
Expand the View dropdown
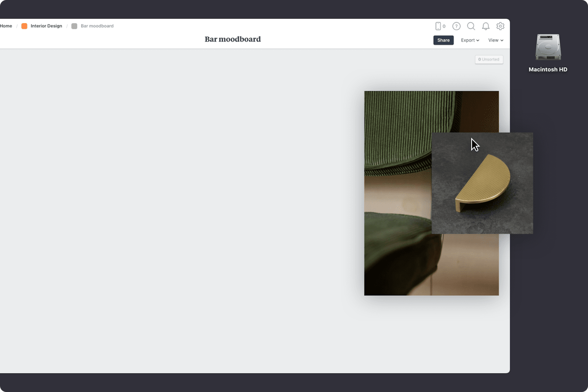(495, 40)
